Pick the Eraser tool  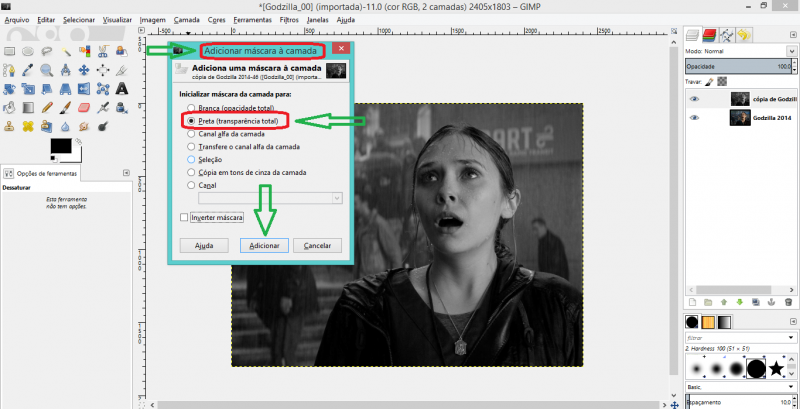coord(85,107)
